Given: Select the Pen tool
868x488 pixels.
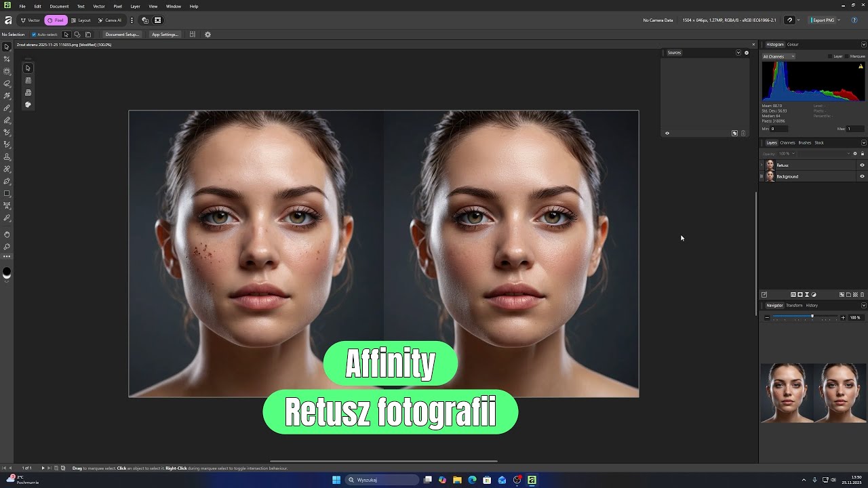Looking at the screenshot, I should pyautogui.click(x=7, y=181).
